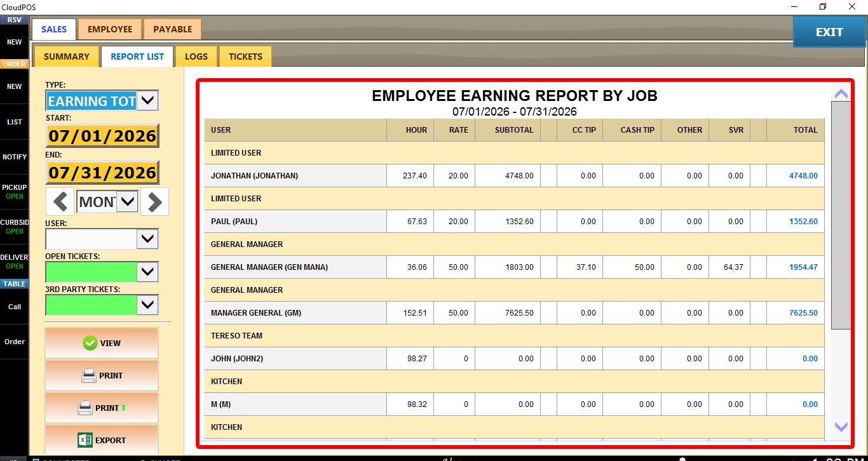Go to next month with right arrow
Viewport: 868px width, 461px height.
click(x=155, y=203)
